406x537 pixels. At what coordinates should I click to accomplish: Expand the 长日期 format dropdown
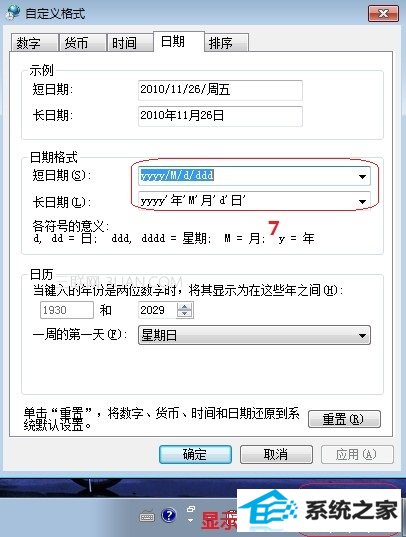click(x=362, y=201)
